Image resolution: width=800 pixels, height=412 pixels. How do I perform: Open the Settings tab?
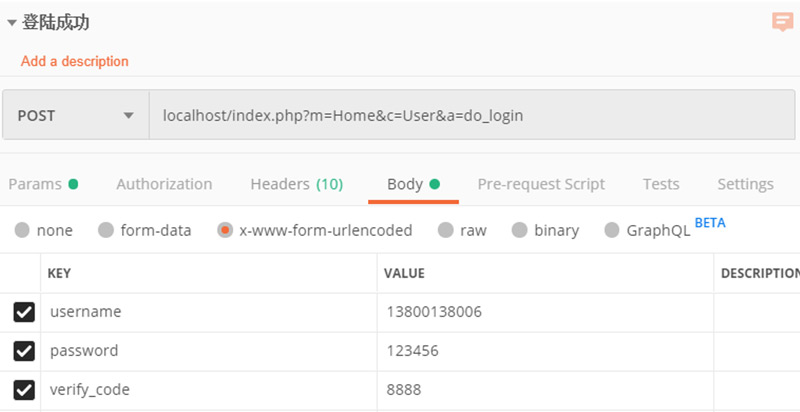745,184
